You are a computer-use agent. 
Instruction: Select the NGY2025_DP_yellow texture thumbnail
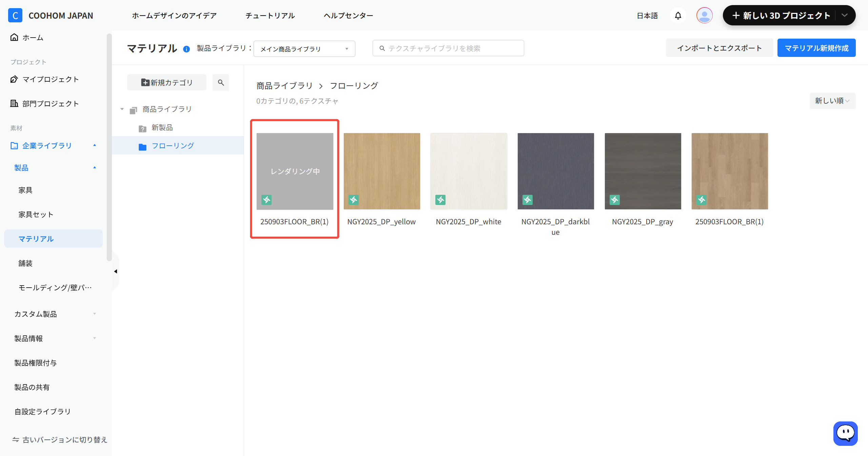pos(382,171)
